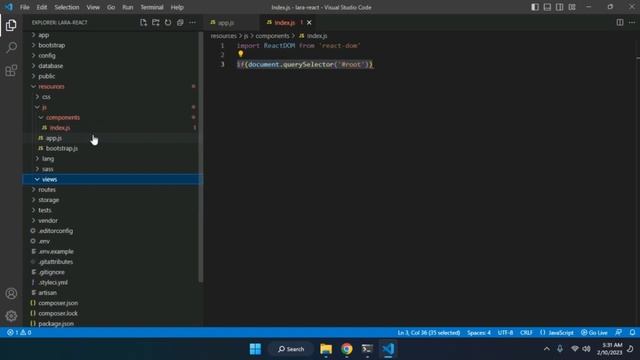This screenshot has height=360, width=640.
Task: Click the taskbar Search box
Action: coord(291,349)
